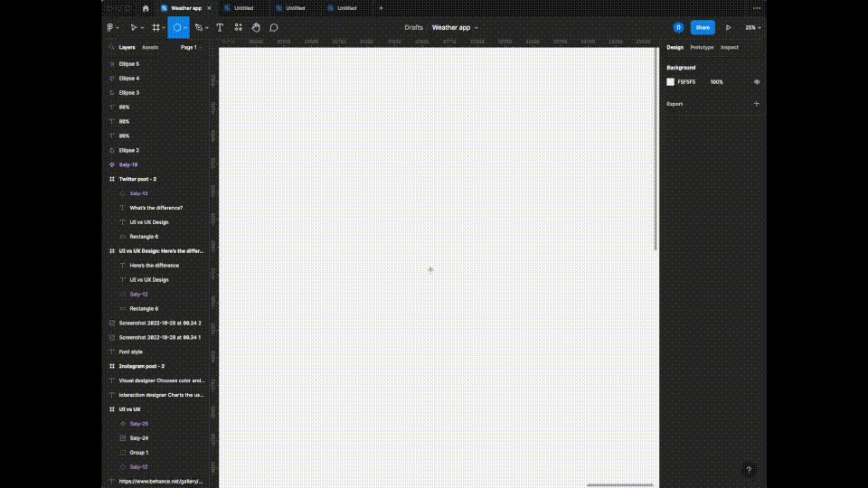
Task: Open Weather app file name dropdown
Action: [x=476, y=28]
